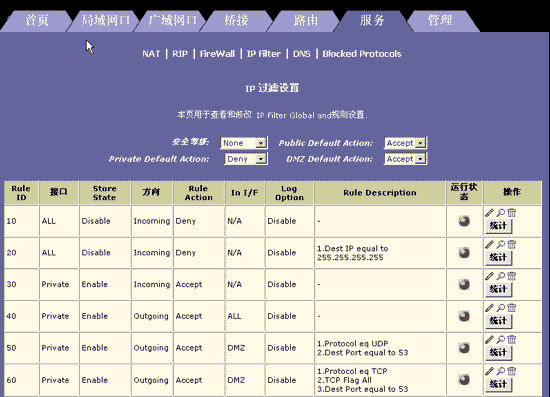Viewport: 550px width, 397px height.
Task: Click 统计 statistics button for rule 60
Action: tap(498, 384)
